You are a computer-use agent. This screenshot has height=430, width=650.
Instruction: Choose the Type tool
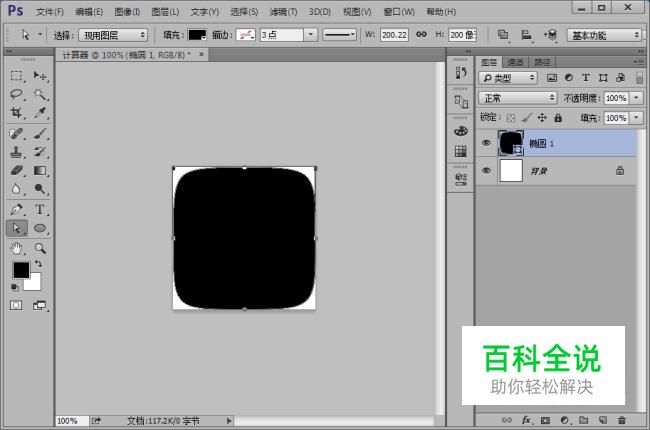pos(40,209)
